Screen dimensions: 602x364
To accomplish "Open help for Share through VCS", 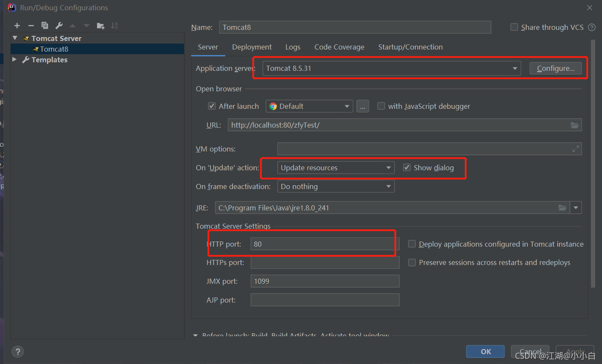I will pos(592,27).
